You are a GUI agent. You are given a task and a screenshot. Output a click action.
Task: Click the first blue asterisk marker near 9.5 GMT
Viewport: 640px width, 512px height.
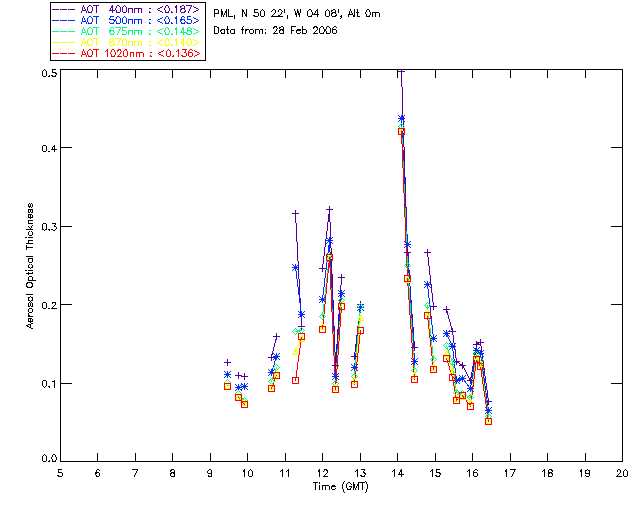[228, 375]
